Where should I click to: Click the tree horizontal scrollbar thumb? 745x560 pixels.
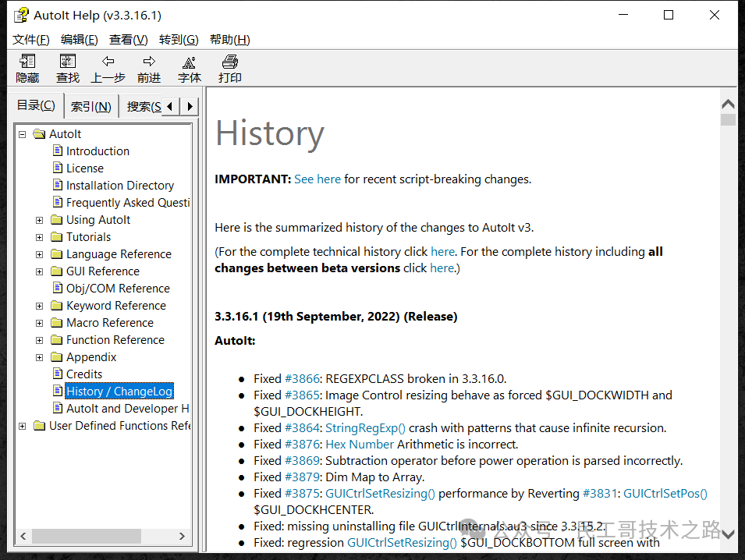[87, 537]
